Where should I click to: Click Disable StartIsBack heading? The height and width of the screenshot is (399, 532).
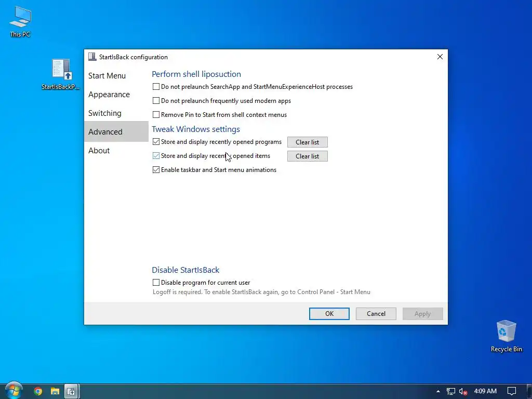(185, 270)
